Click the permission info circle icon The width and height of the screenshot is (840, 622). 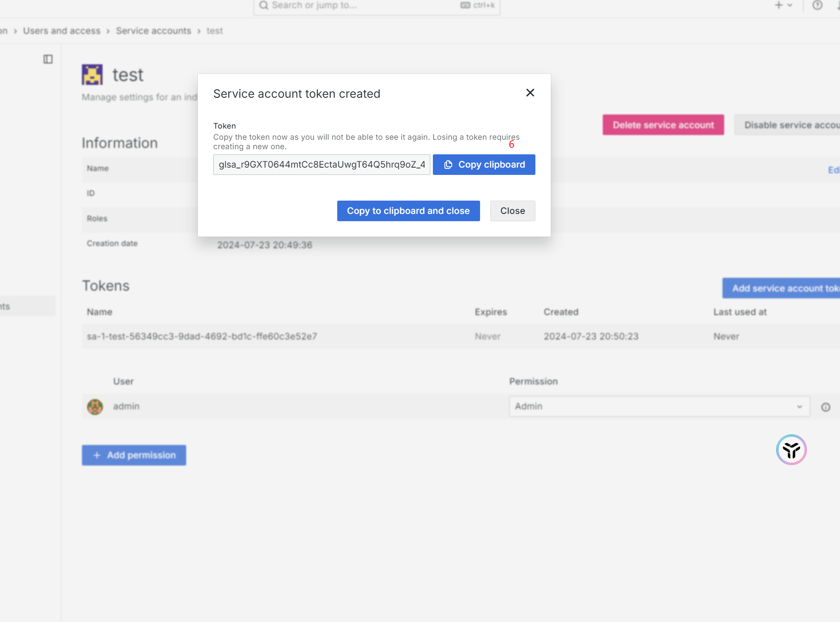click(825, 407)
